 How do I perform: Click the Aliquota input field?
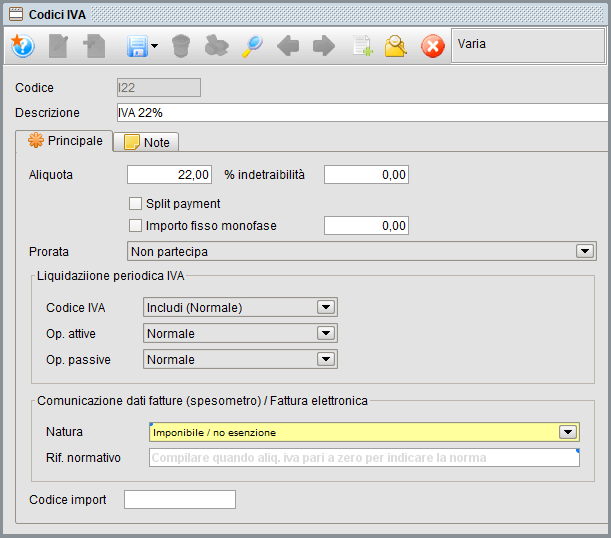click(170, 175)
